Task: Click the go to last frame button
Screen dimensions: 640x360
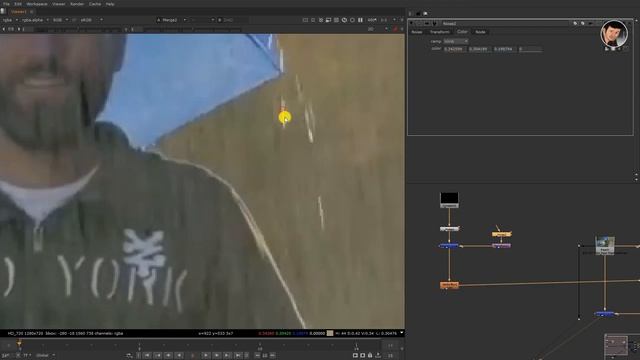Action: pos(238,356)
